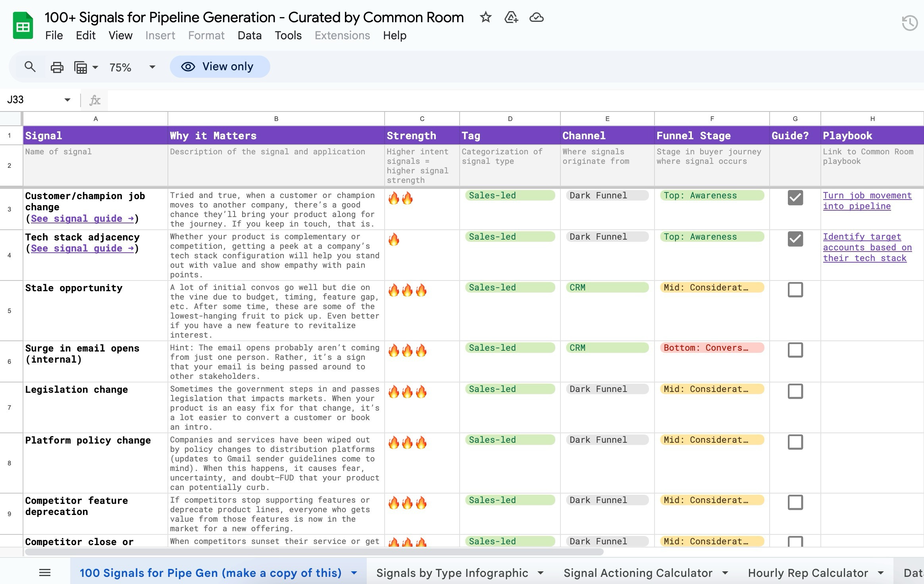Check the cloud document status icon
Image resolution: width=924 pixels, height=584 pixels.
(536, 17)
